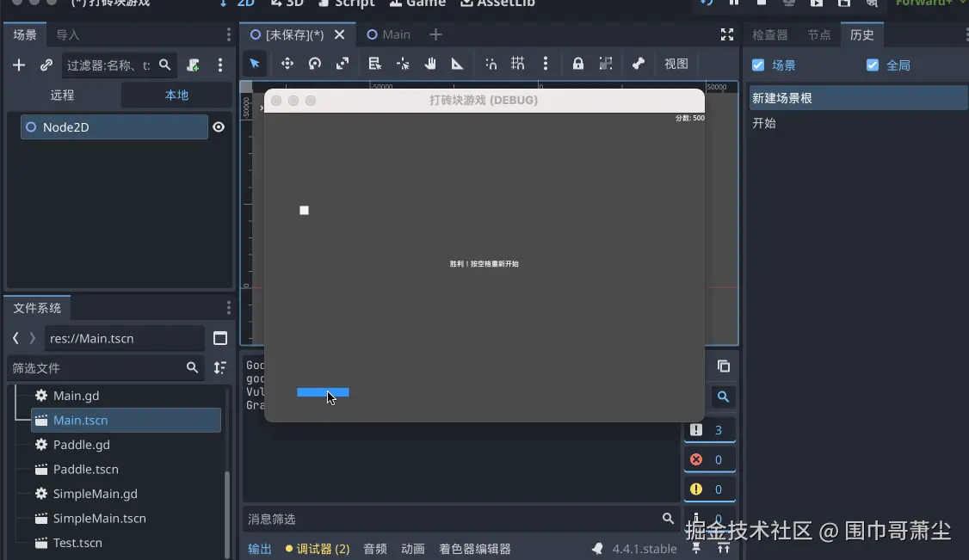Click the skeleton bone options icon
969x560 pixels.
(639, 64)
